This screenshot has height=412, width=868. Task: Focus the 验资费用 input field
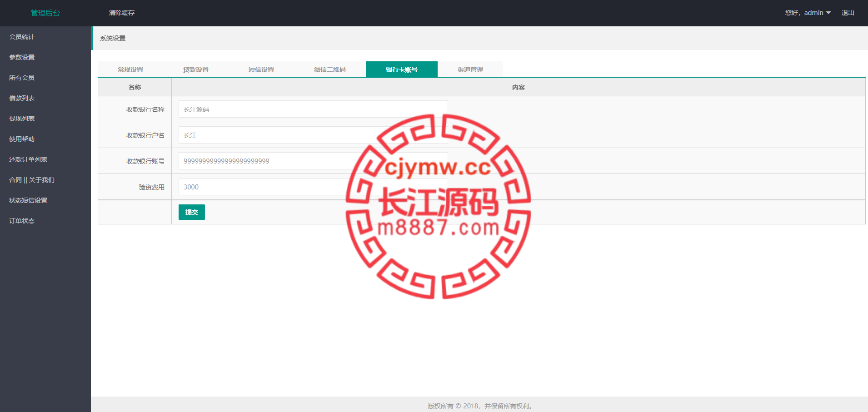click(313, 187)
